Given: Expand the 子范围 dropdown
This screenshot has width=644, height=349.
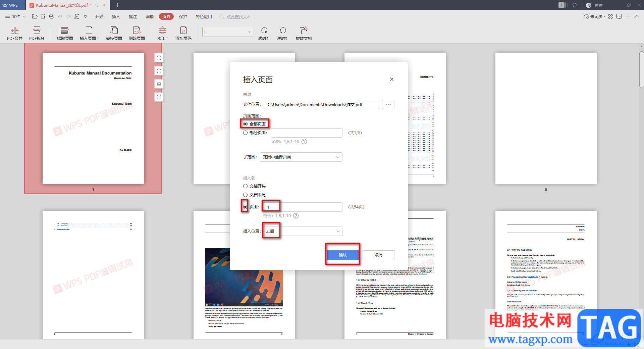Looking at the screenshot, I should tap(301, 157).
